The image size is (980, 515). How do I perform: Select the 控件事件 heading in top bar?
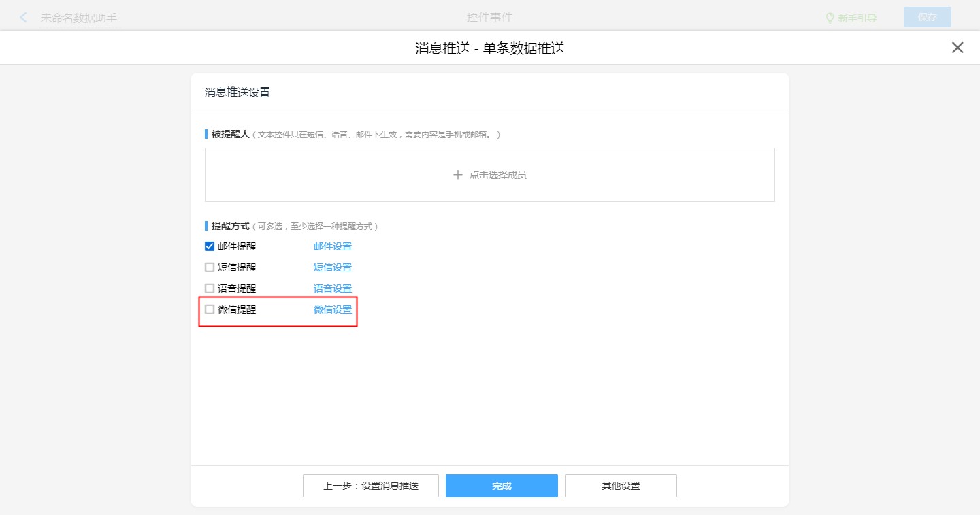point(489,17)
